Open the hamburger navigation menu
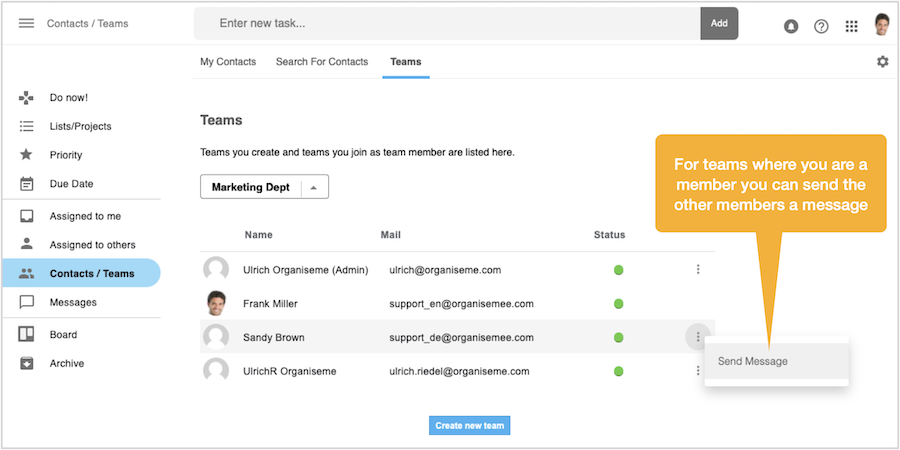 tap(27, 23)
